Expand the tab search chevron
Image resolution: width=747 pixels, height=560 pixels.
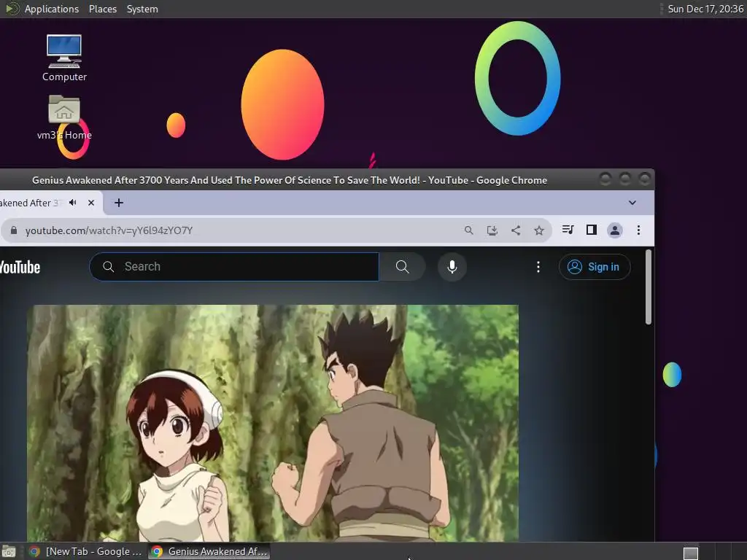click(632, 203)
